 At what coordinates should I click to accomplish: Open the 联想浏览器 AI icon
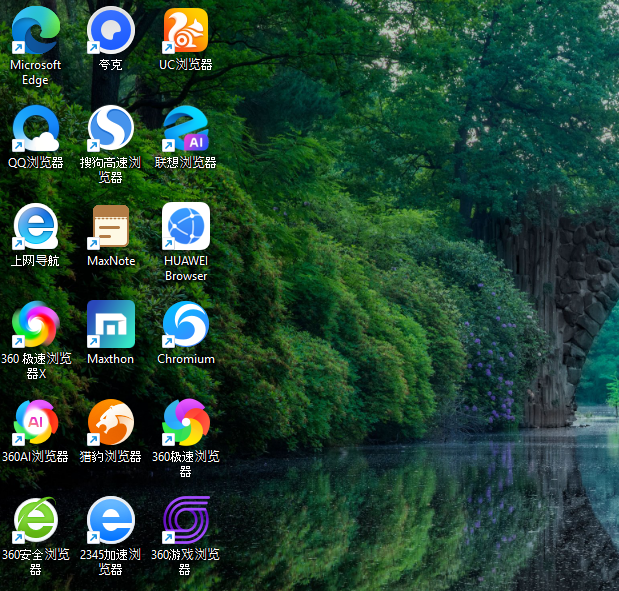[186, 128]
